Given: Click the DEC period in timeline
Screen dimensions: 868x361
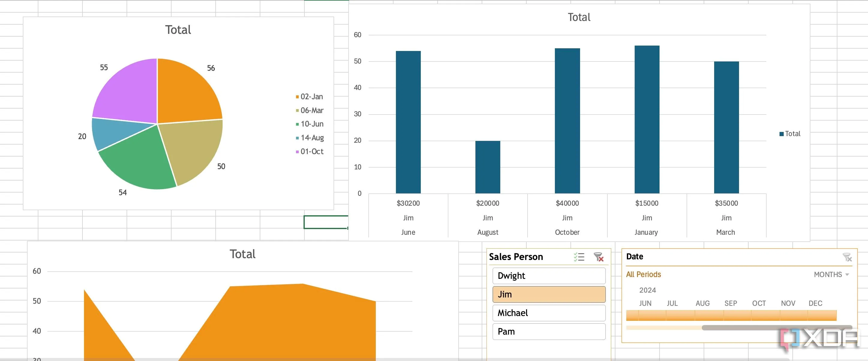Looking at the screenshot, I should pyautogui.click(x=822, y=315).
